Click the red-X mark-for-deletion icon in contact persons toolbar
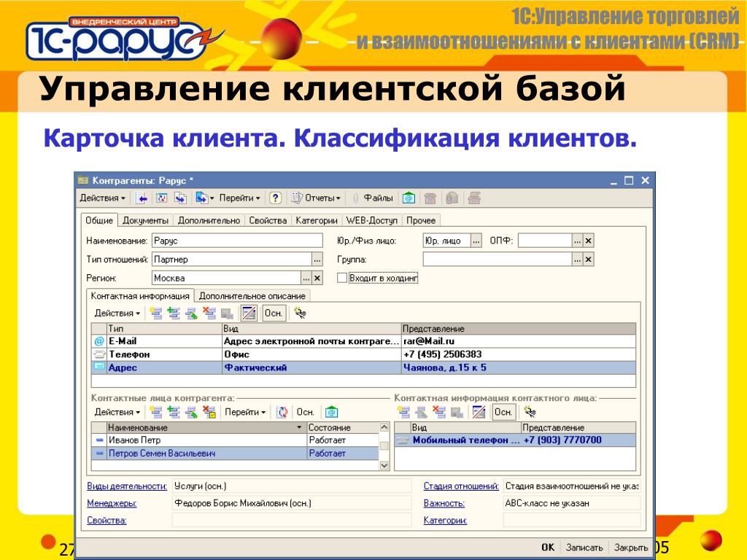The width and height of the screenshot is (747, 560). click(x=209, y=413)
